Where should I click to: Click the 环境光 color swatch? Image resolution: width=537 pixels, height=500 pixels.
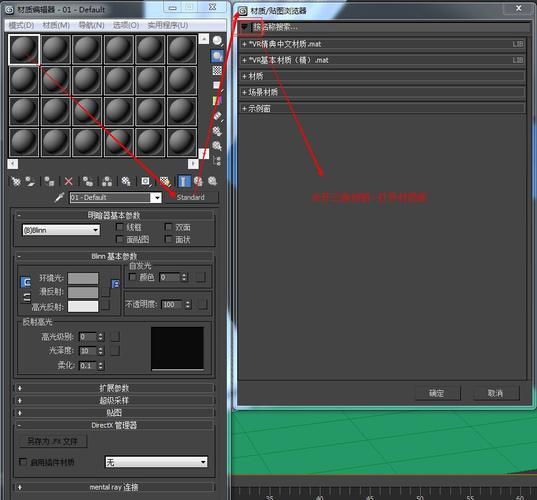coord(83,278)
